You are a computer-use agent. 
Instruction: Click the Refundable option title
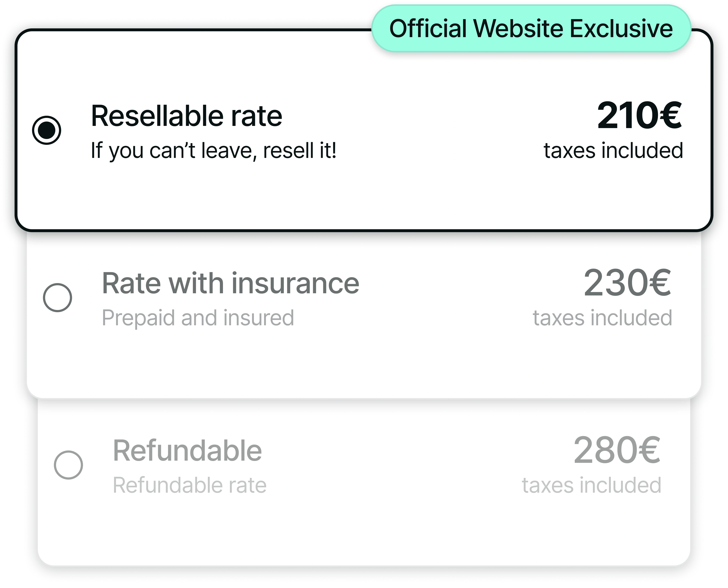pos(187,450)
